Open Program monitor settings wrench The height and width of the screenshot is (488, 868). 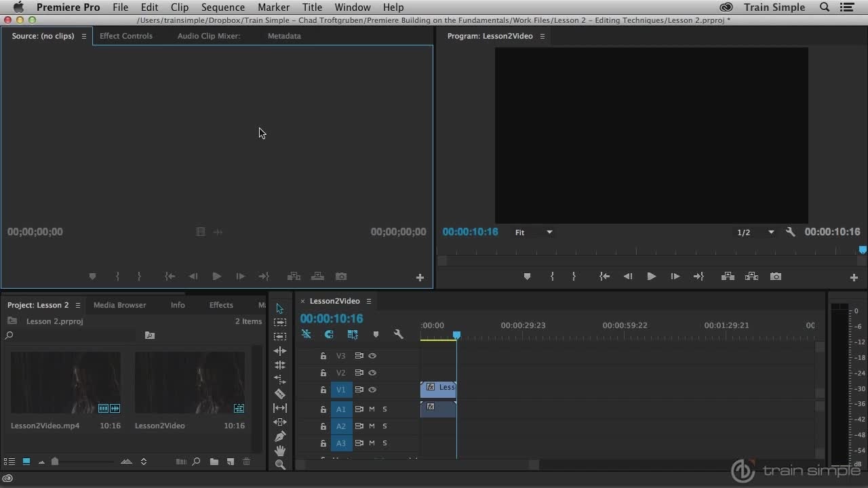click(x=791, y=232)
